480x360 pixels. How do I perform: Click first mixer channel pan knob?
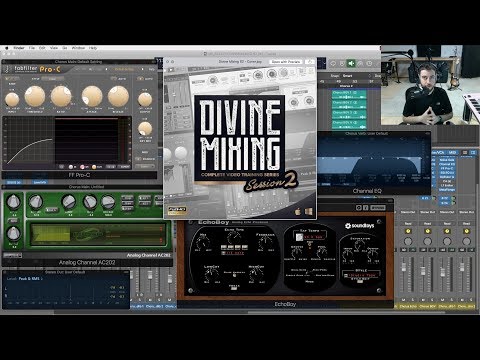point(408,241)
